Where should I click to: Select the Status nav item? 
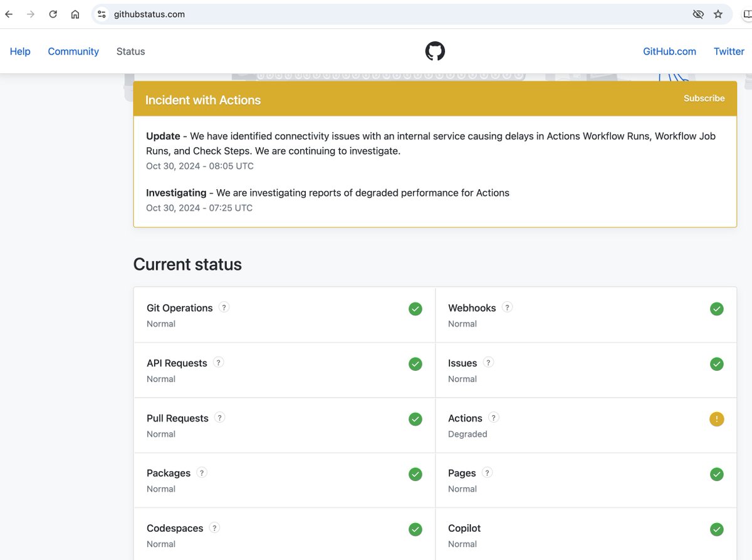click(x=130, y=51)
